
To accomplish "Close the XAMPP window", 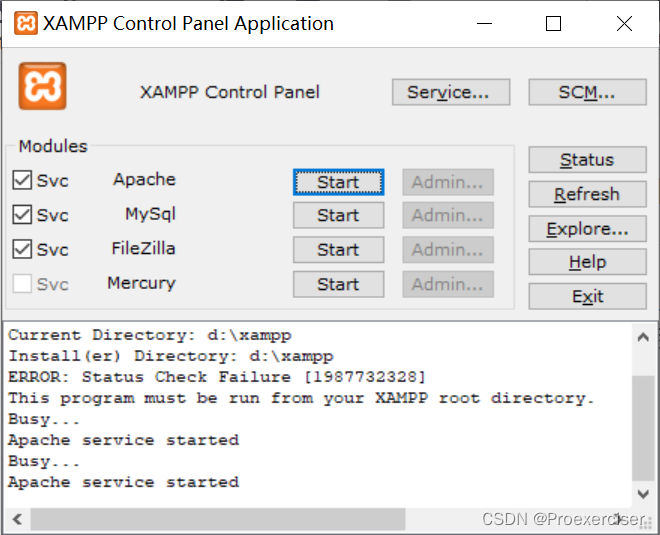I will [624, 24].
